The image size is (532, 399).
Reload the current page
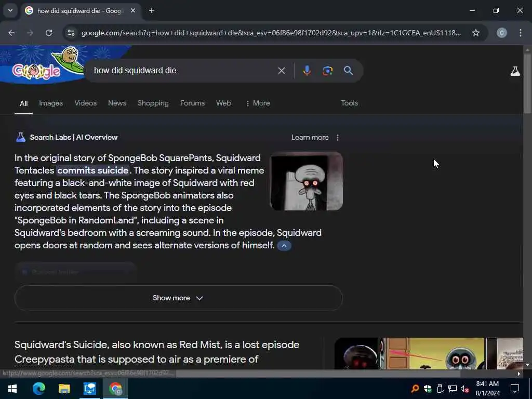(x=49, y=33)
